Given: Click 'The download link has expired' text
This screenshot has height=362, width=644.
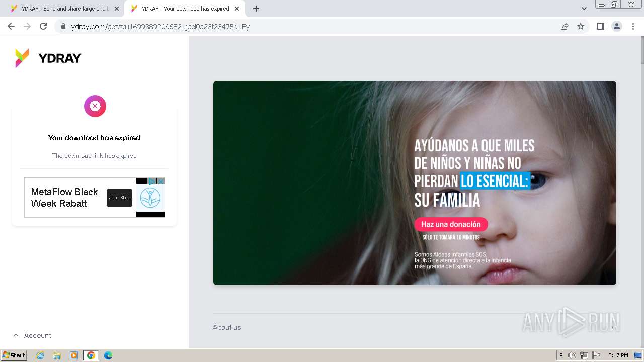Looking at the screenshot, I should click(95, 156).
